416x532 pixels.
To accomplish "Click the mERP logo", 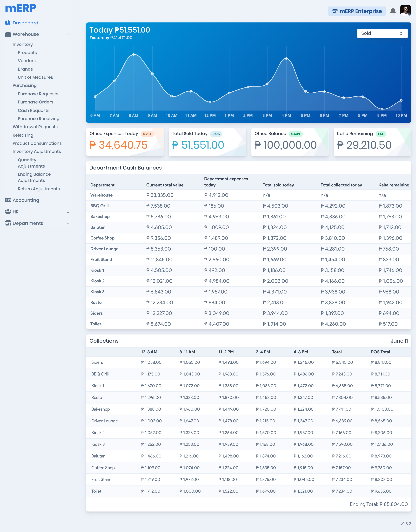I will coord(20,8).
